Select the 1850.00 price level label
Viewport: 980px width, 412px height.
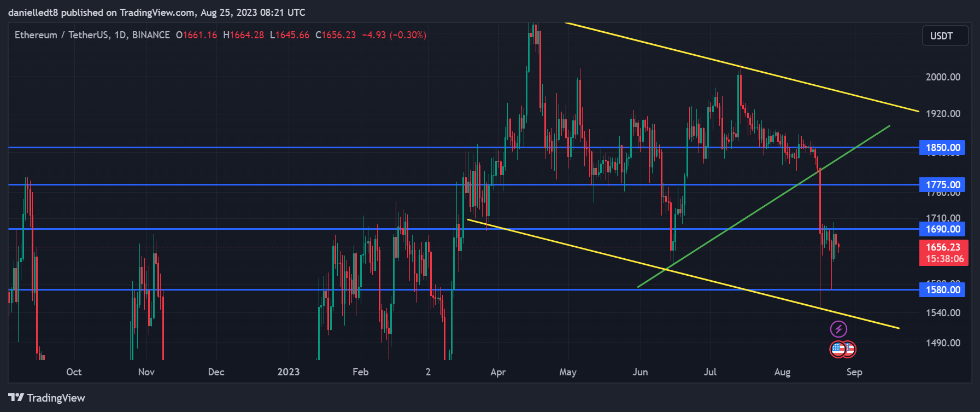pos(942,148)
